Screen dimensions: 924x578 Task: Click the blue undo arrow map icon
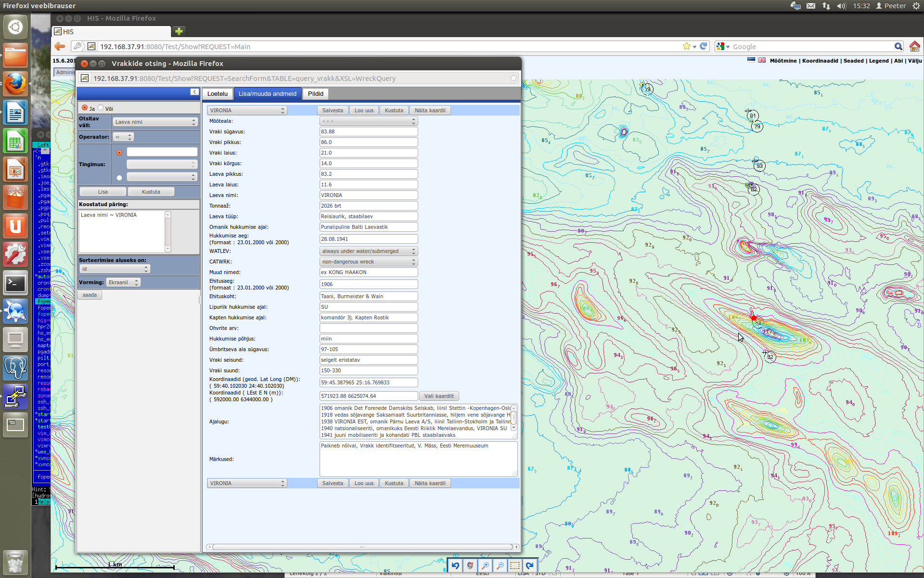click(x=455, y=565)
